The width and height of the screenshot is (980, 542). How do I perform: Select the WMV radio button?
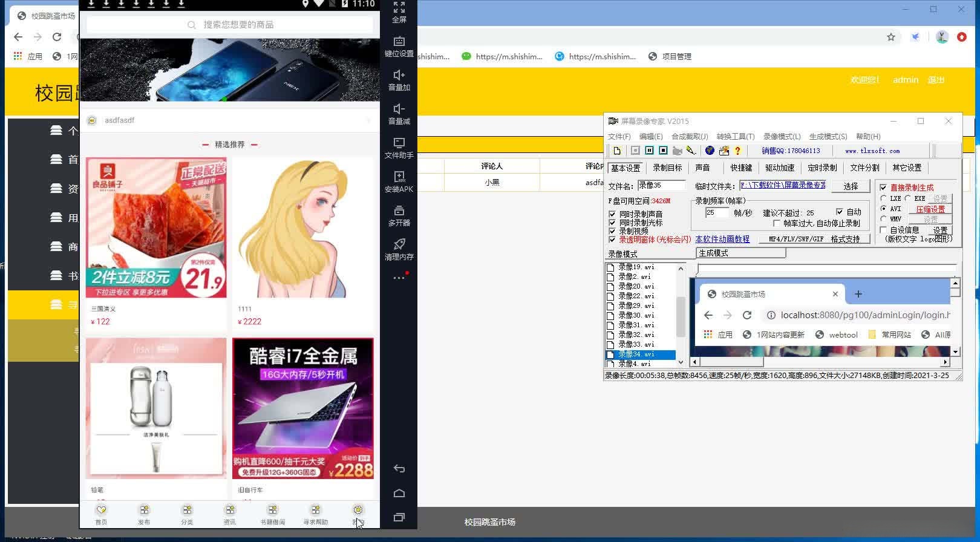(x=884, y=219)
